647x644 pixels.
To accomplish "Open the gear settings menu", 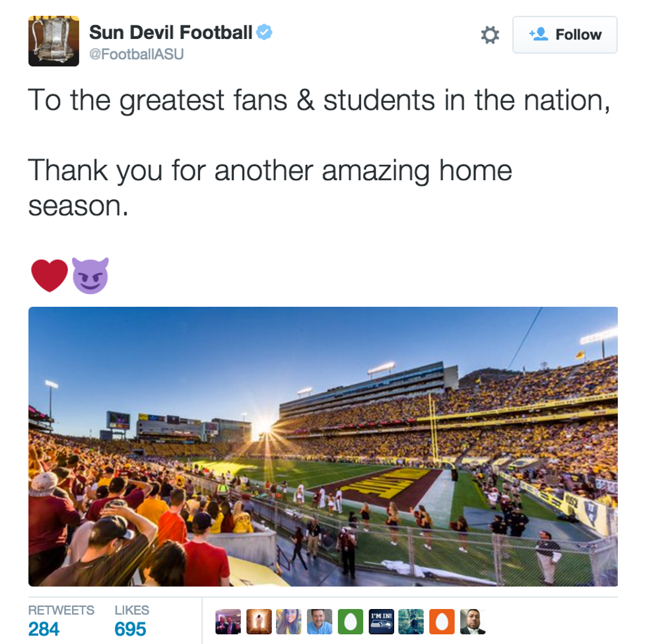I will pyautogui.click(x=490, y=35).
